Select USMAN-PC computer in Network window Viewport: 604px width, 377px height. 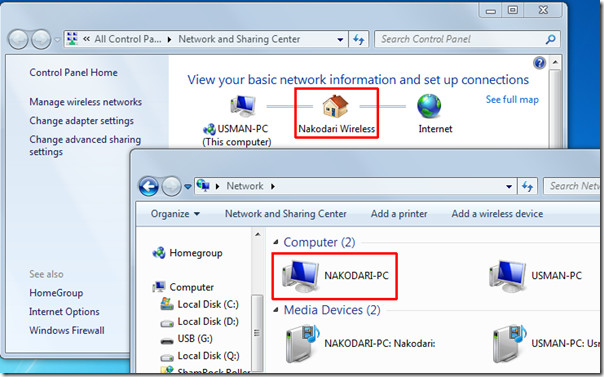pyautogui.click(x=507, y=276)
